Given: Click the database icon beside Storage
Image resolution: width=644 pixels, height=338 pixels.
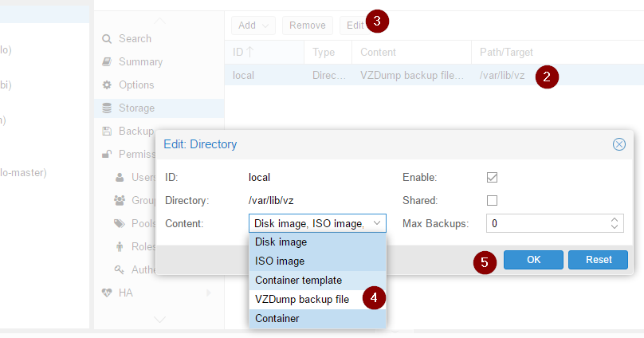Looking at the screenshot, I should click(x=107, y=108).
